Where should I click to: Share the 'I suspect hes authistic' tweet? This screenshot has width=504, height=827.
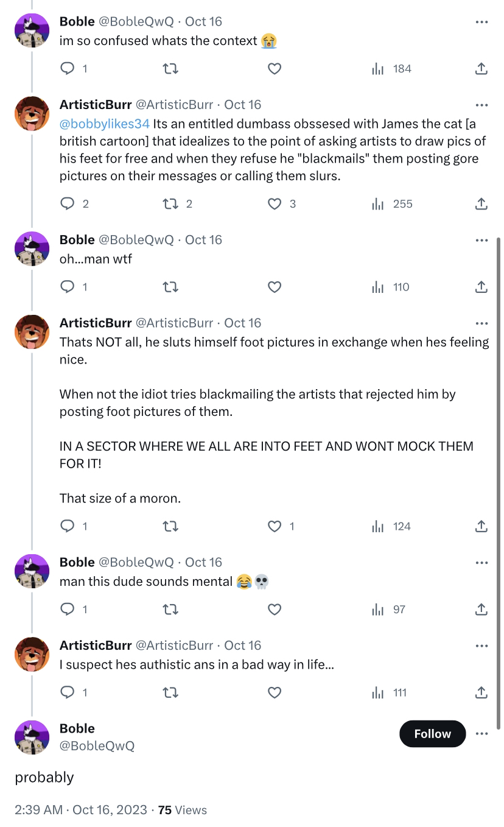[481, 692]
